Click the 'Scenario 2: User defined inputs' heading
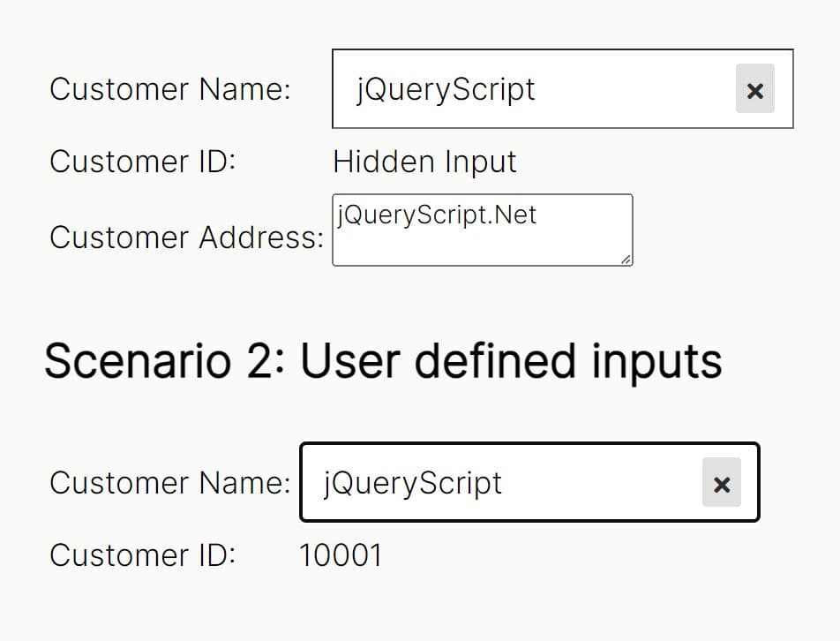The height and width of the screenshot is (641, 840). pyautogui.click(x=383, y=362)
